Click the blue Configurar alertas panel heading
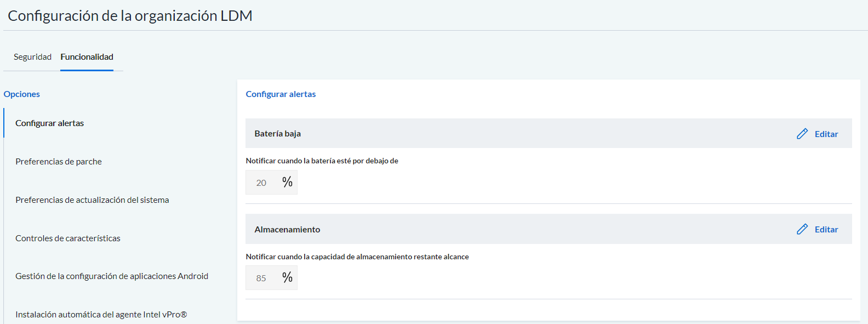Image resolution: width=868 pixels, height=324 pixels. [281, 94]
